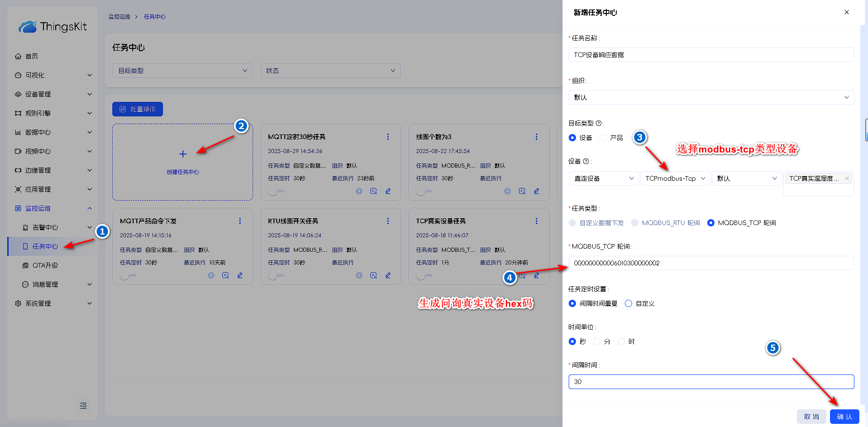Toggle the MQTT定时30秒任务 enable switch
The height and width of the screenshot is (427, 868).
pos(276,192)
